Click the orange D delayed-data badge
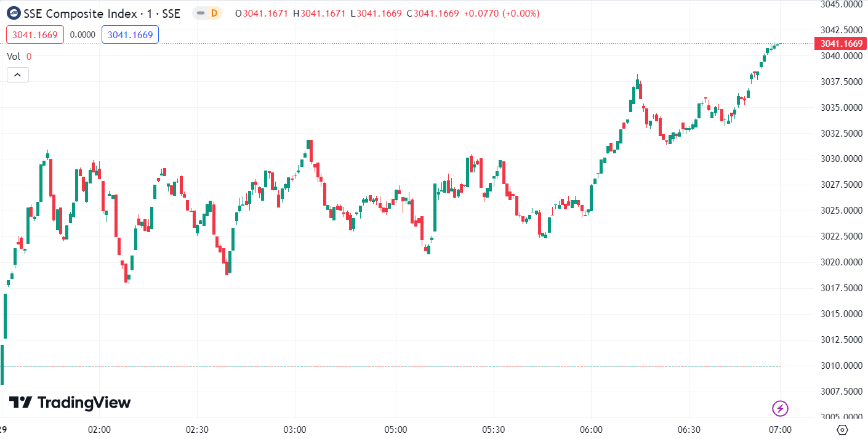Image resolution: width=868 pixels, height=439 pixels. [x=214, y=13]
